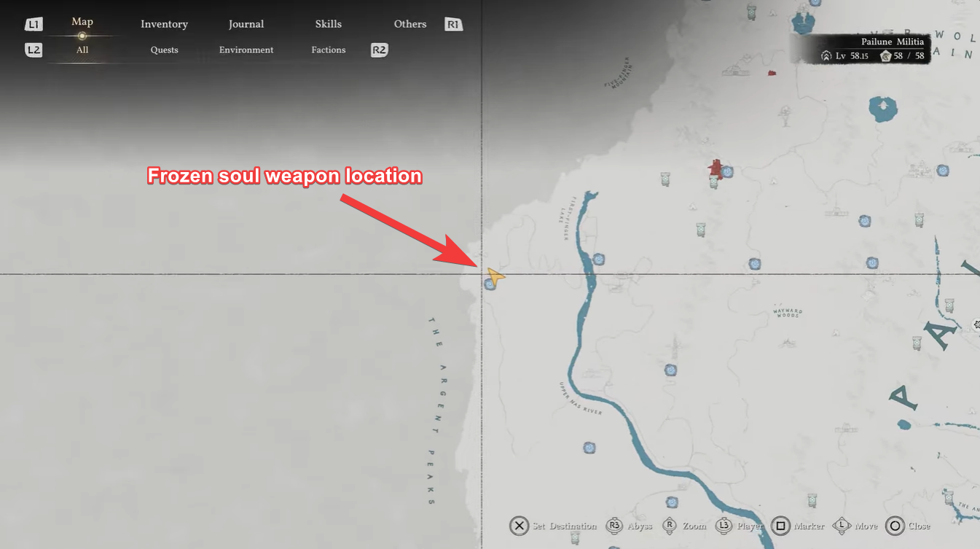Click the large red marked area on the map

click(716, 168)
